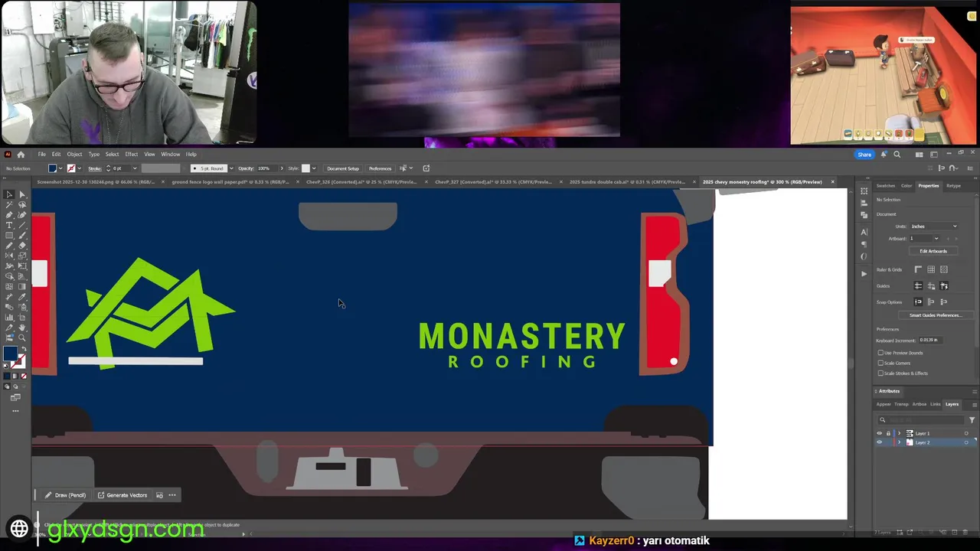Image resolution: width=980 pixels, height=551 pixels.
Task: Open the Object menu
Action: tap(74, 155)
